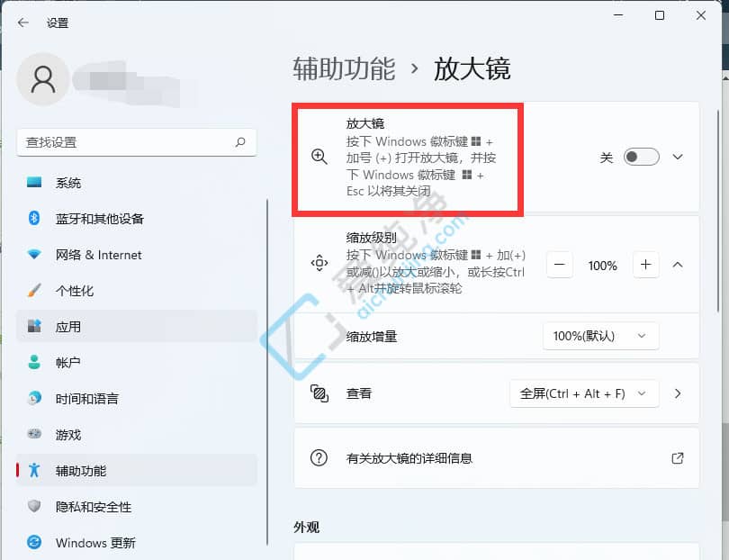The width and height of the screenshot is (729, 560).
Task: Open 蓝牙和其他设备 settings
Action: (137, 218)
